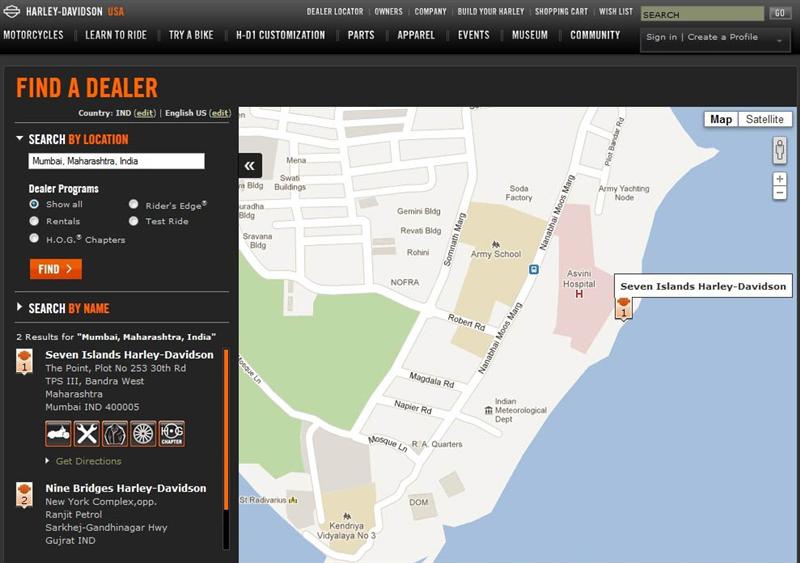The image size is (800, 563).
Task: Click the orange FIND button
Action: click(x=56, y=269)
